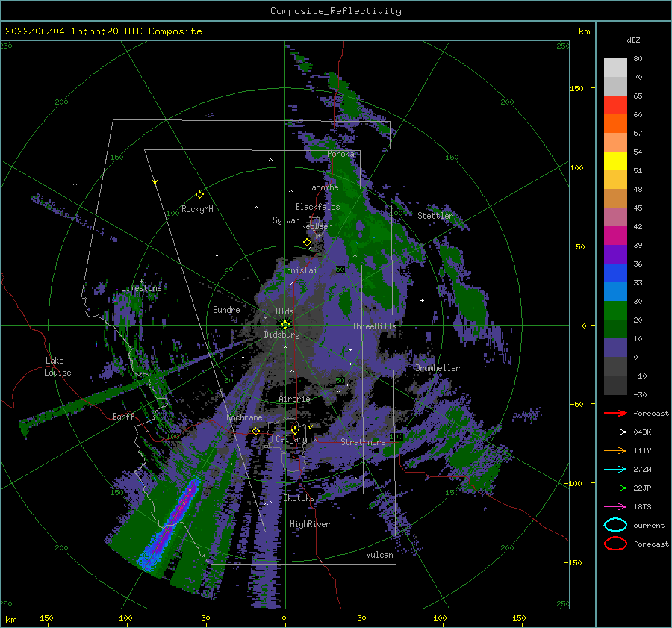Select the orange 57-60 dBZ swatch
Screen dimensions: 672x628
point(615,124)
